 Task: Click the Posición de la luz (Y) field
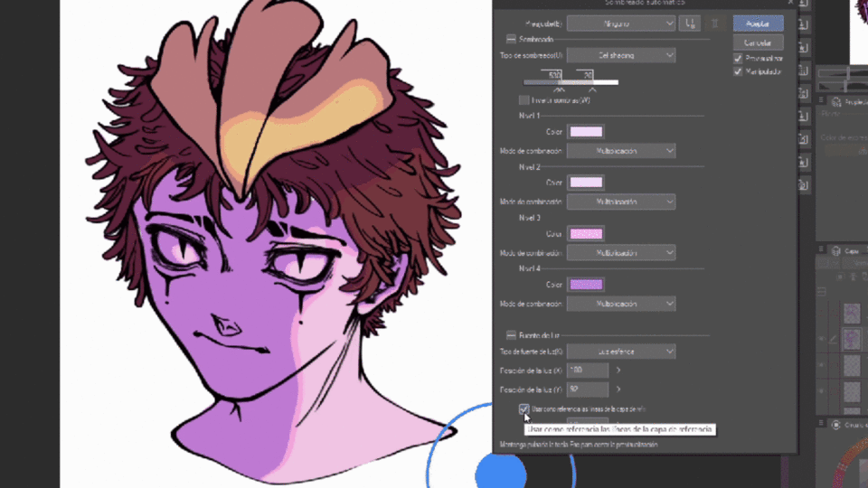[x=588, y=389]
